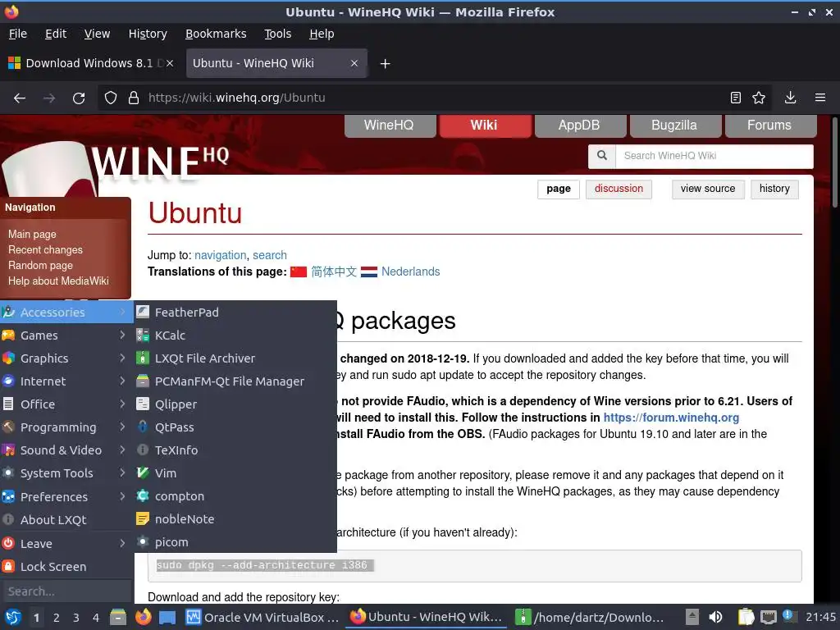
Task: Click the WineHQ wiki search magnifier
Action: coord(602,156)
